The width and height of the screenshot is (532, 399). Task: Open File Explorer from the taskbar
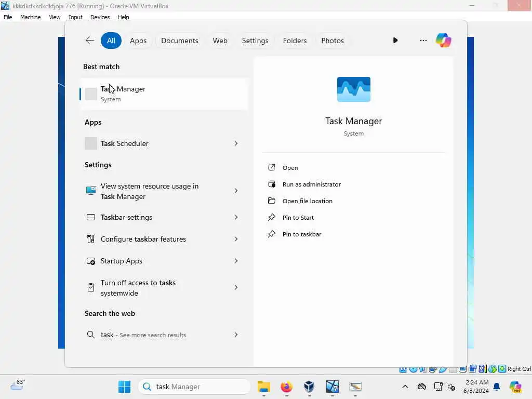(263, 387)
